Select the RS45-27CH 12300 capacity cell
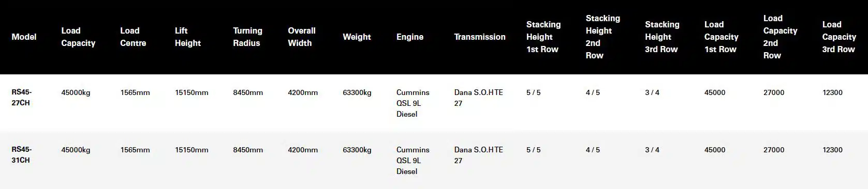 click(x=832, y=92)
